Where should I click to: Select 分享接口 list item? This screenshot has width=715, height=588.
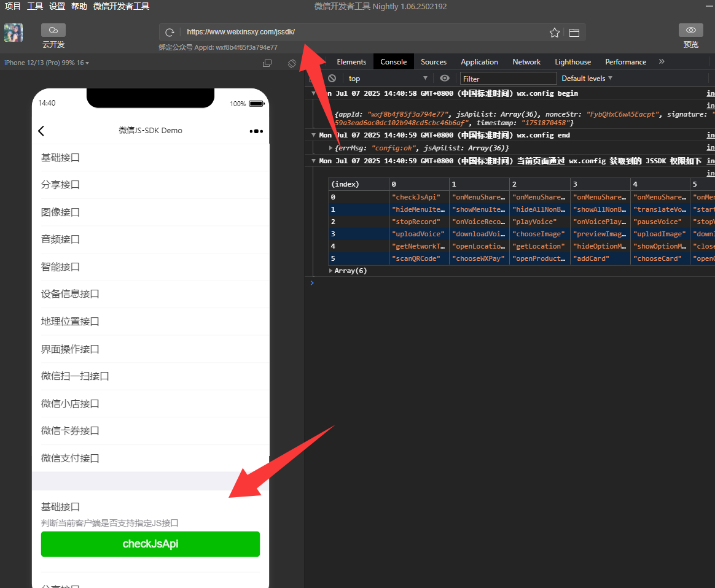150,185
